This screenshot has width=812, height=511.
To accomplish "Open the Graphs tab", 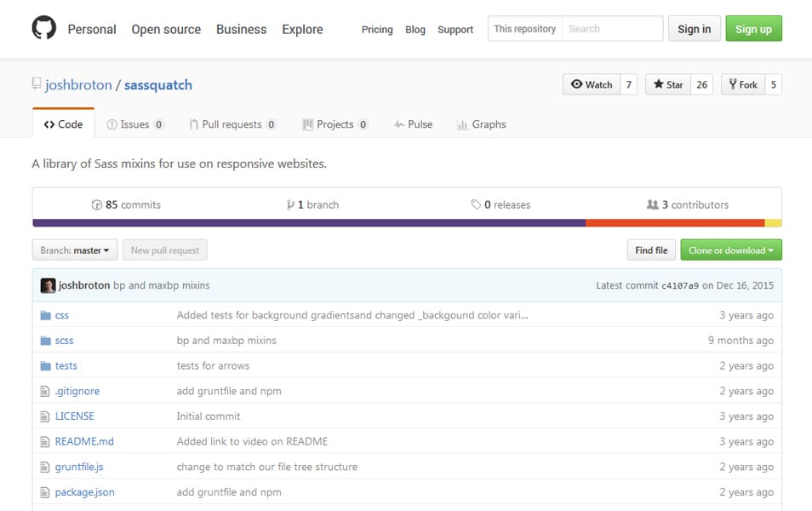I will pyautogui.click(x=481, y=124).
